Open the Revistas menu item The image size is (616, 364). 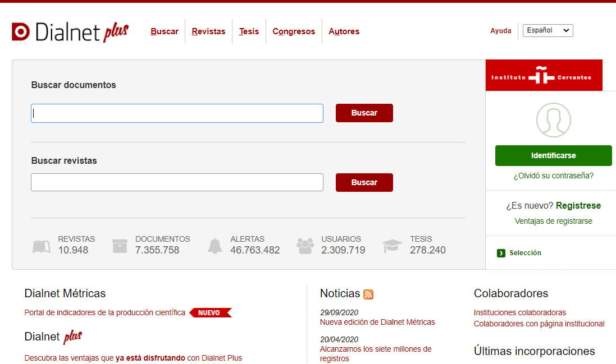click(x=208, y=31)
